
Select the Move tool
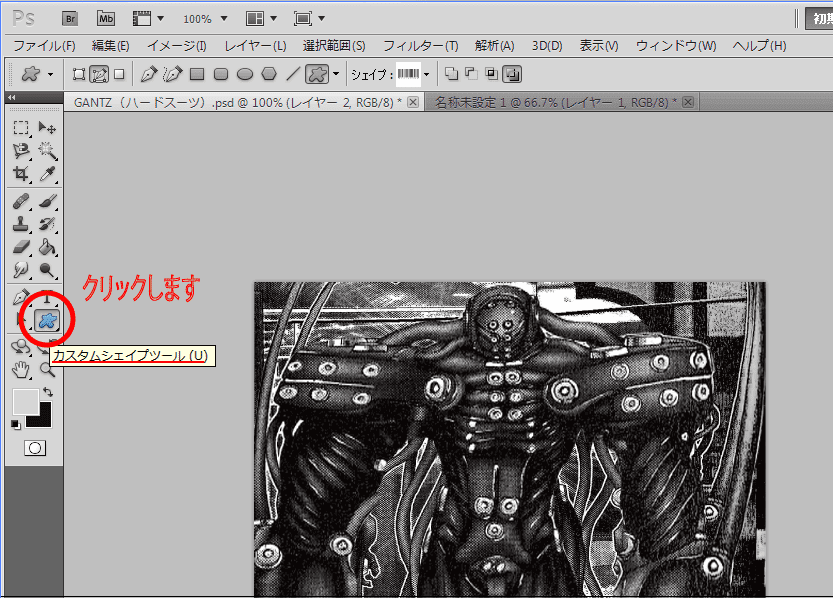(x=47, y=128)
